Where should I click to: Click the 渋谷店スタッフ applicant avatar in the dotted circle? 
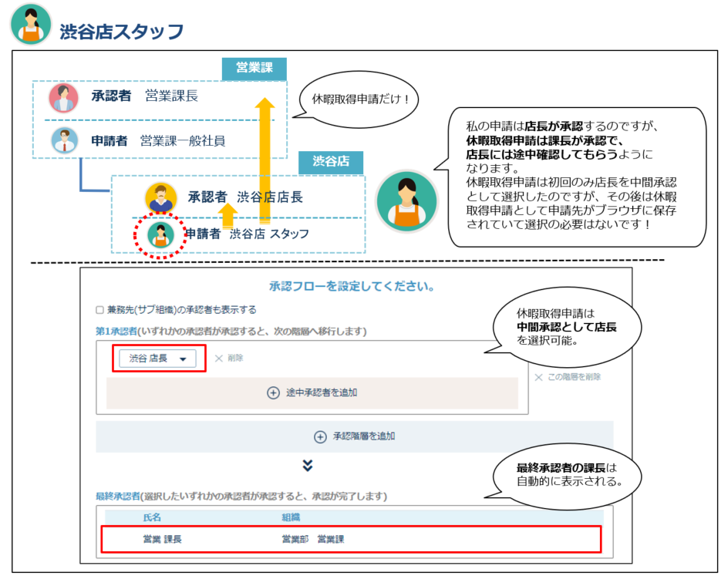tap(160, 235)
